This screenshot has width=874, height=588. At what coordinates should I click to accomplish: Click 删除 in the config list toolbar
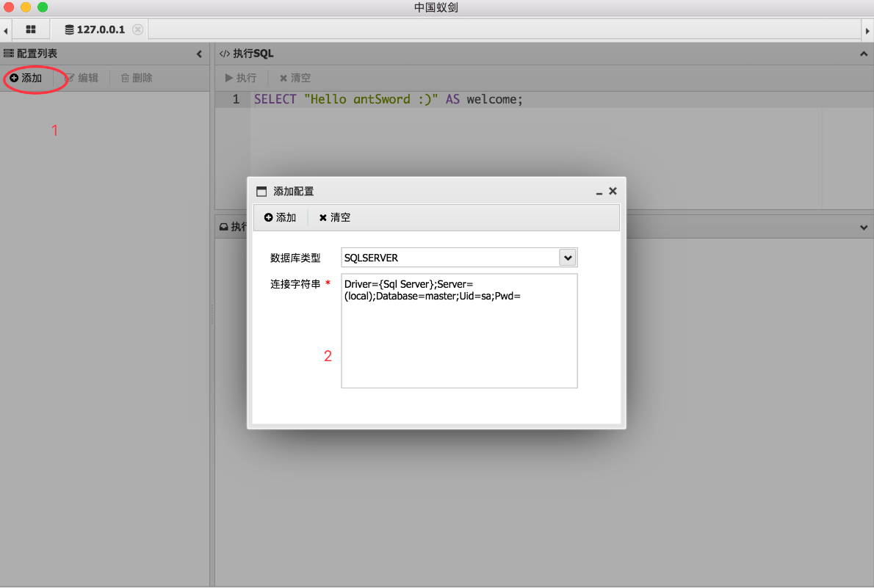tap(137, 78)
